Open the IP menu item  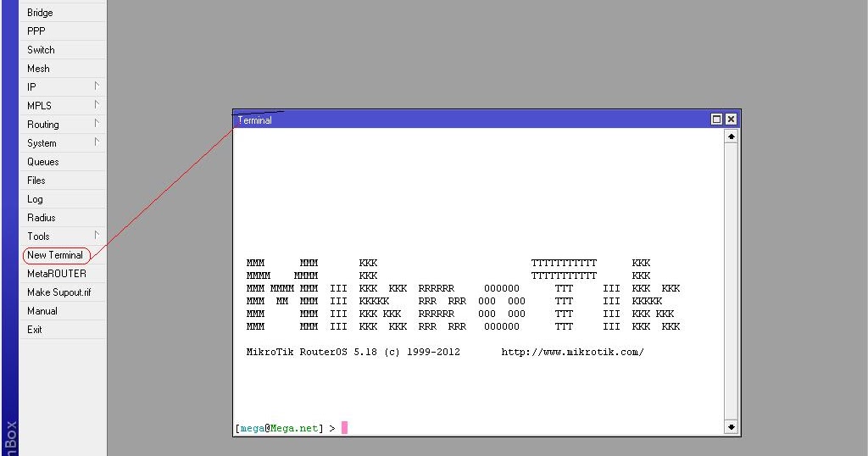tap(62, 87)
